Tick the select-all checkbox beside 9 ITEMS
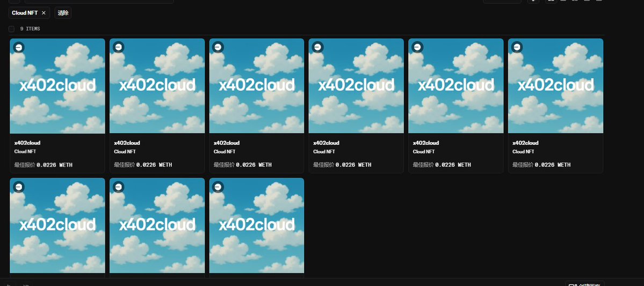This screenshot has width=644, height=286. pos(11,29)
